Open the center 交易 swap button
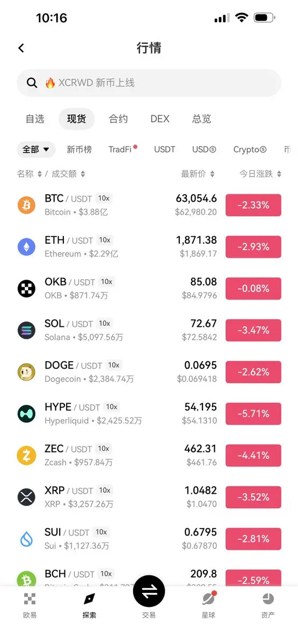This screenshot has height=644, width=298. point(149,591)
